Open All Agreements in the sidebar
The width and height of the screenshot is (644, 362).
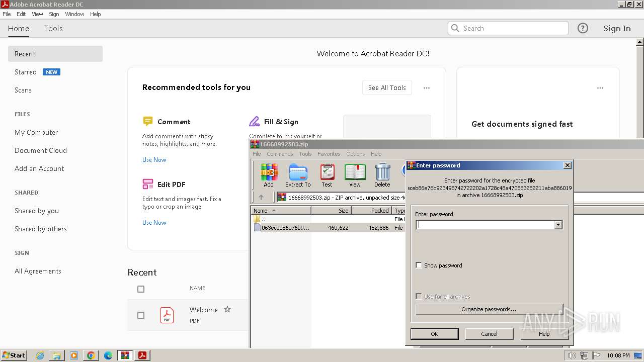tap(38, 271)
